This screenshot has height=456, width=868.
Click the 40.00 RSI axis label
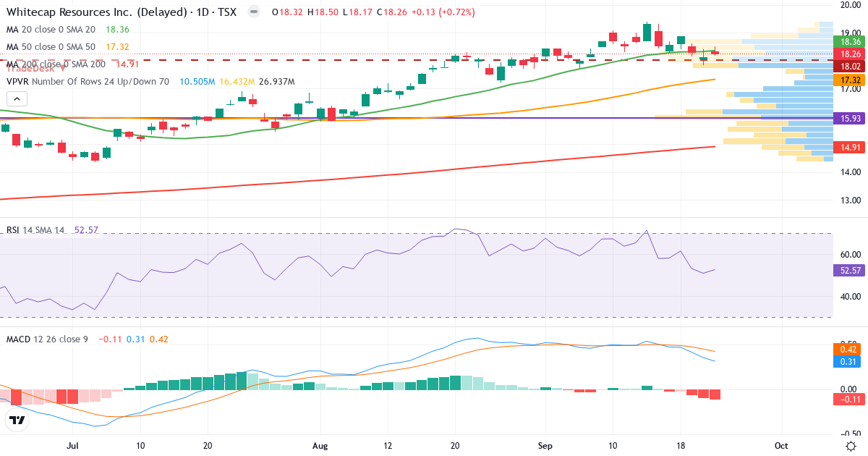tap(850, 296)
